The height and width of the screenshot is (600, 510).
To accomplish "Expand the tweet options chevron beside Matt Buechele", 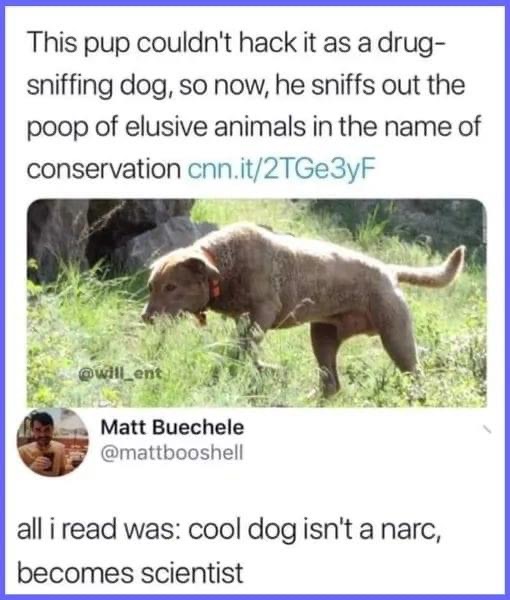I will 486,430.
